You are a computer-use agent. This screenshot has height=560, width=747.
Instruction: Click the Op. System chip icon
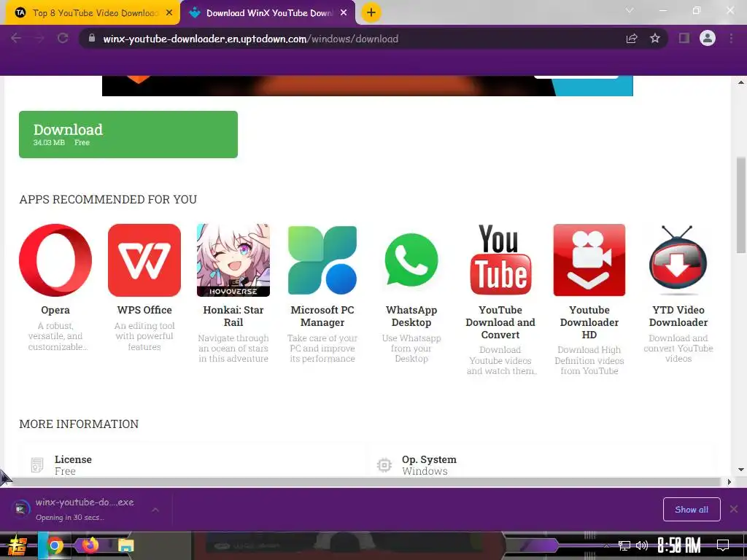[x=384, y=464]
